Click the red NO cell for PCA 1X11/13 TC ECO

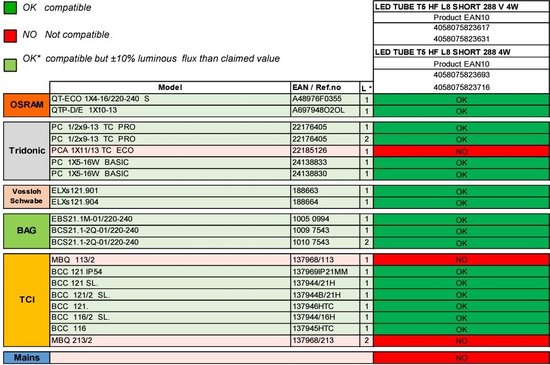click(462, 151)
